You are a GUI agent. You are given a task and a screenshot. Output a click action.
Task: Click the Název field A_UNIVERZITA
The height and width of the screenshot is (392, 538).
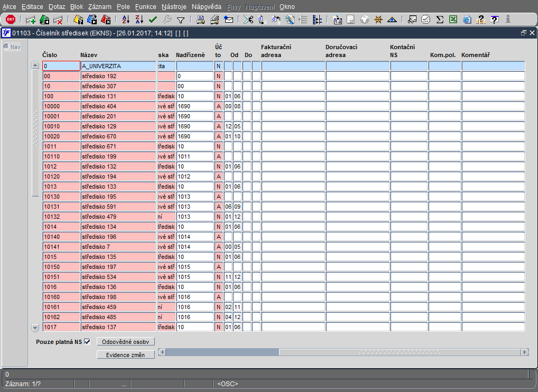(118, 66)
